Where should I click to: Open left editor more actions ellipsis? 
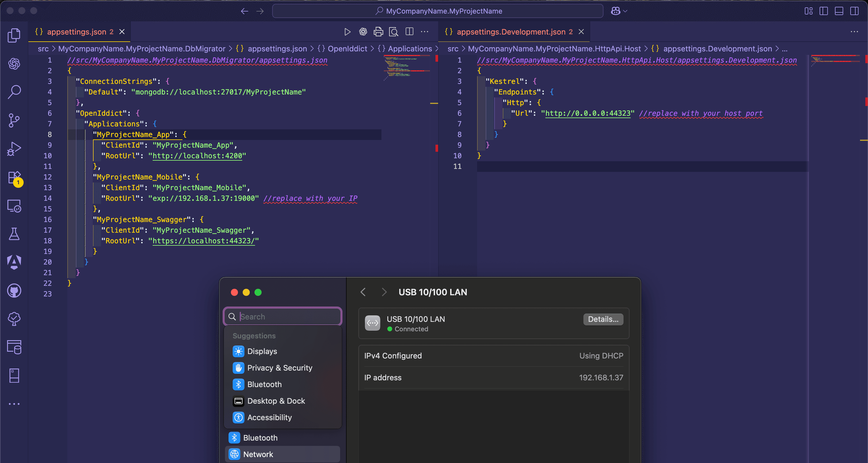425,32
